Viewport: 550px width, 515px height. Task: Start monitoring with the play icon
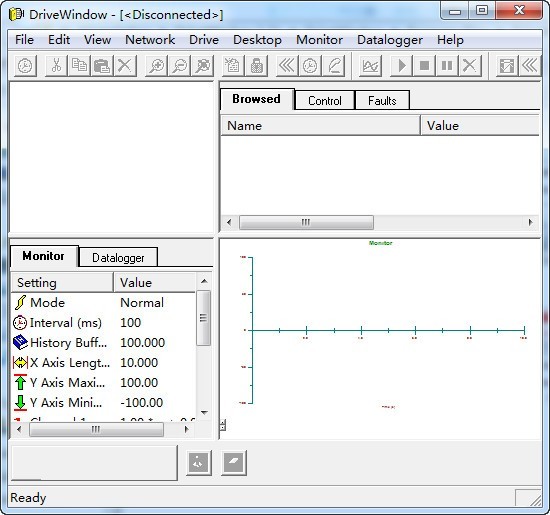[x=402, y=66]
